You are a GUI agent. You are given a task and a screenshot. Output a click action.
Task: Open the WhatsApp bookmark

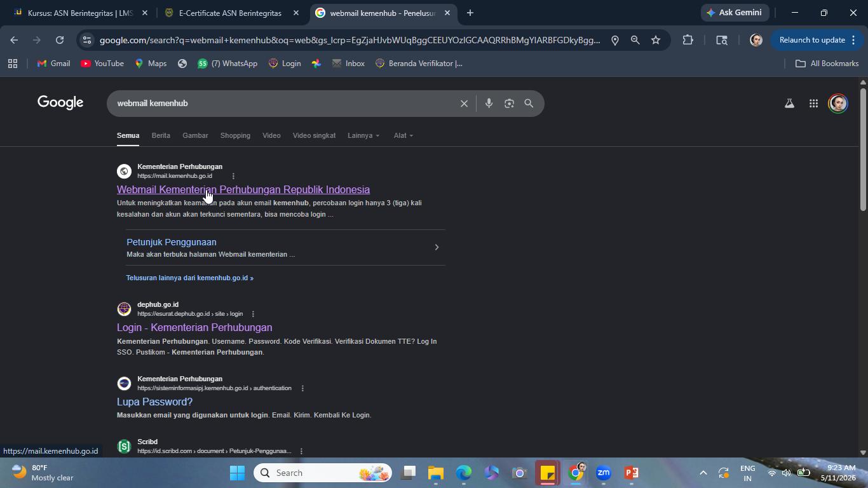pyautogui.click(x=227, y=64)
